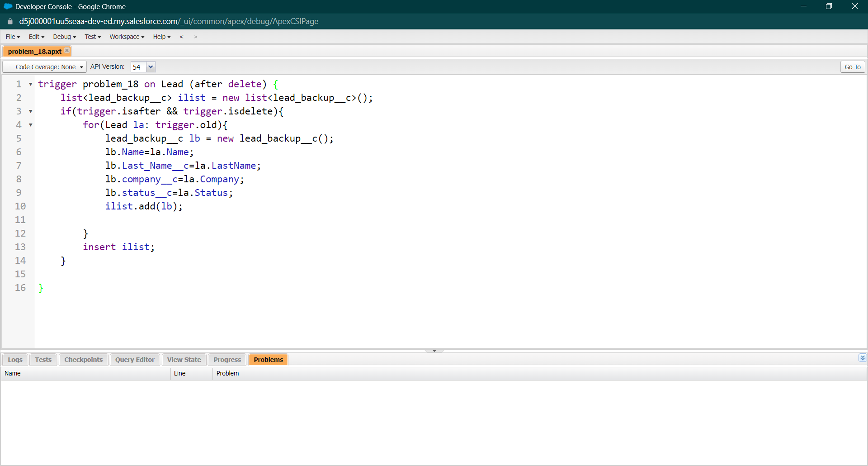Screen dimensions: 868x466
Task: Click the forward navigation arrow in the menu bar
Action: tap(196, 37)
